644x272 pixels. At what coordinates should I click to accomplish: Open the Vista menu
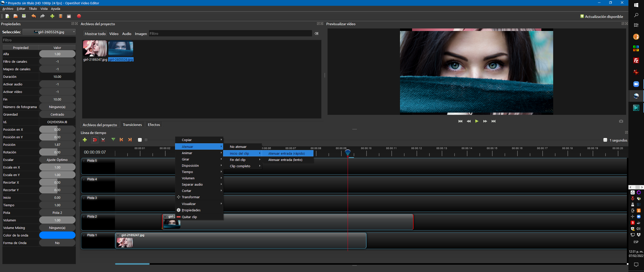coord(44,9)
